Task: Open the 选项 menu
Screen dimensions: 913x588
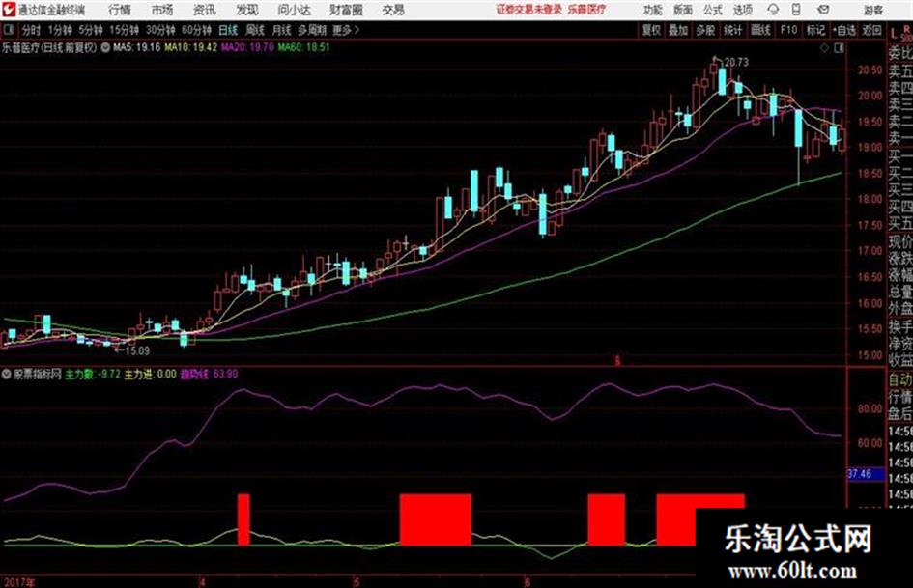Action: tap(743, 10)
